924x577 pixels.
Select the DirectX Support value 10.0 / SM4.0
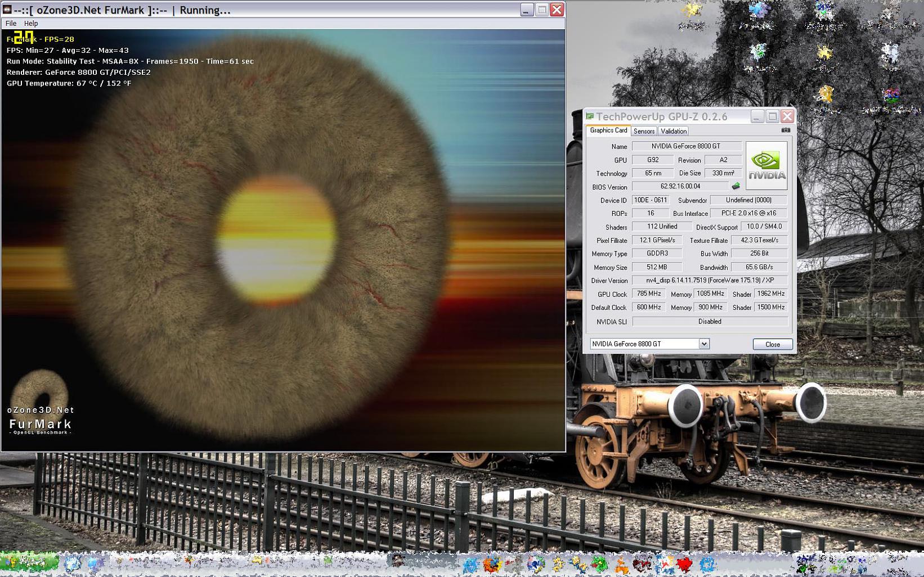[764, 227]
